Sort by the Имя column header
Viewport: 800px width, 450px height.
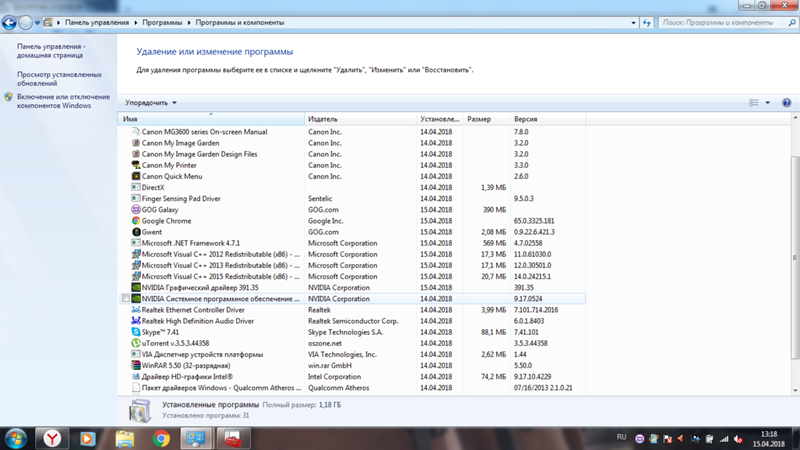point(211,119)
